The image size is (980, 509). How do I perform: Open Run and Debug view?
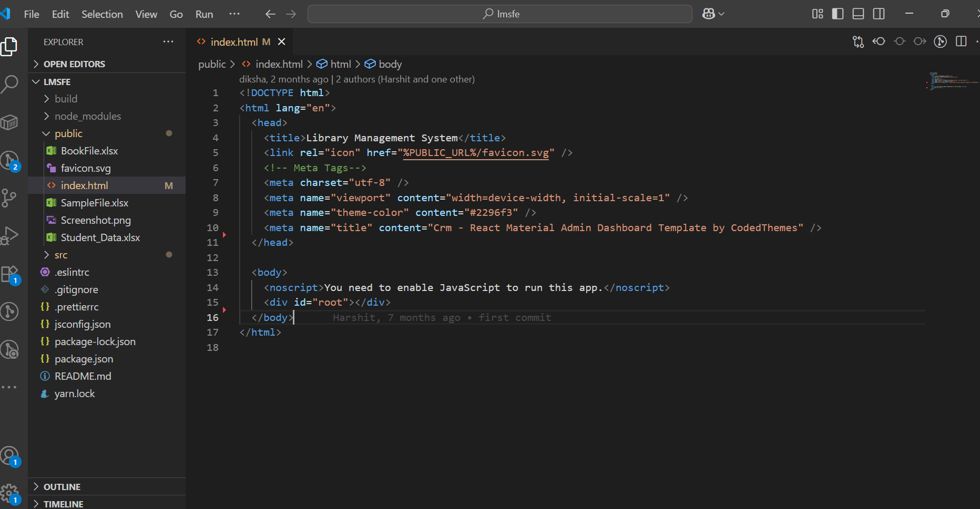[9, 235]
